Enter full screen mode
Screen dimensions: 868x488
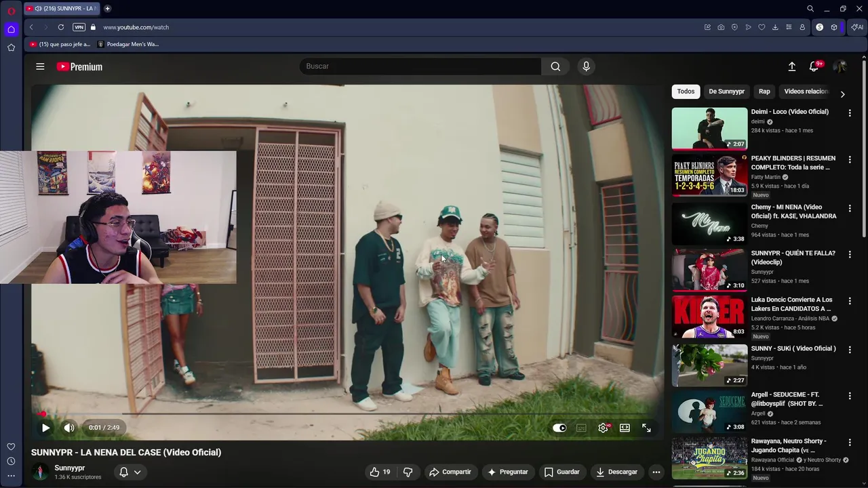coord(646,428)
